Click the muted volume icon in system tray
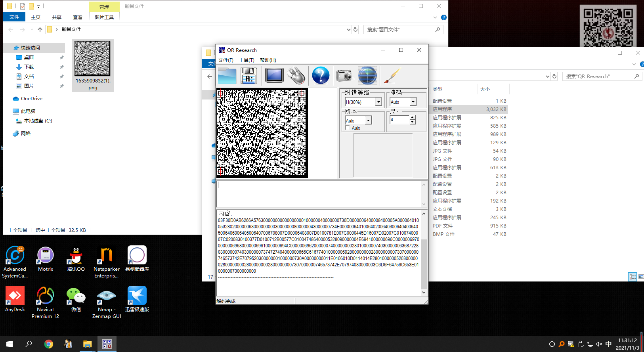This screenshot has height=352, width=644. (x=599, y=344)
